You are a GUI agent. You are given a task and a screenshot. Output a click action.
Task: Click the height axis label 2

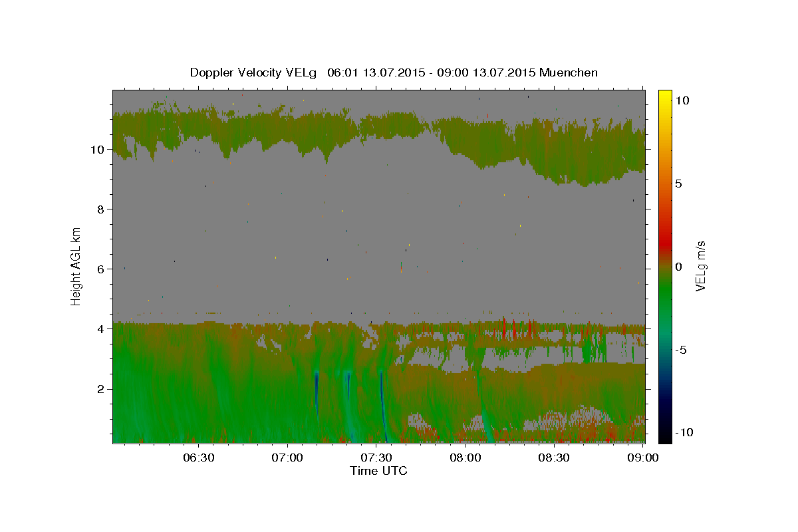tap(100, 389)
